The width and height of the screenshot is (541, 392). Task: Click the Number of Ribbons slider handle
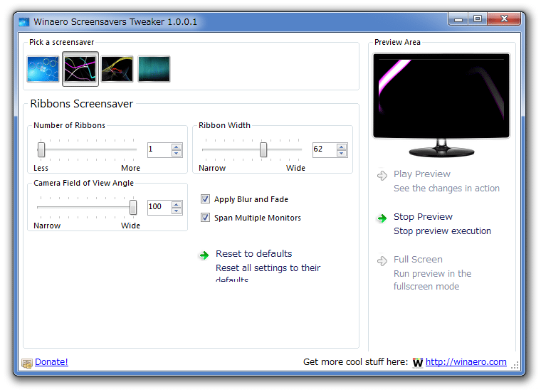pos(41,149)
